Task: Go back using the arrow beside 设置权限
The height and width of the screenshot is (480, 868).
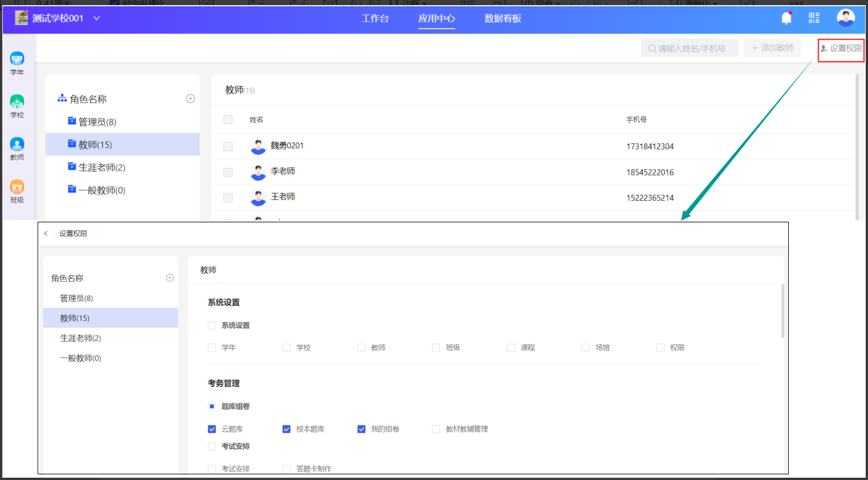Action: (46, 233)
